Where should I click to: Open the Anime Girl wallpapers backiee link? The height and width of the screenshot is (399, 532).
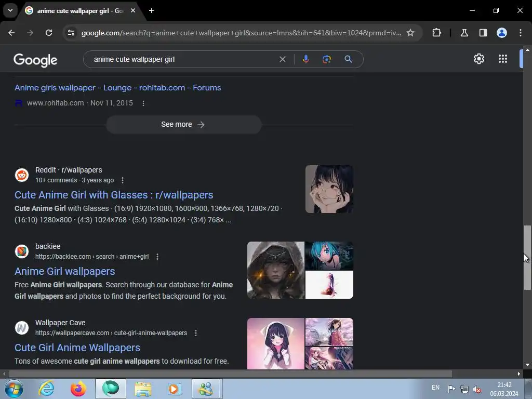pyautogui.click(x=65, y=271)
